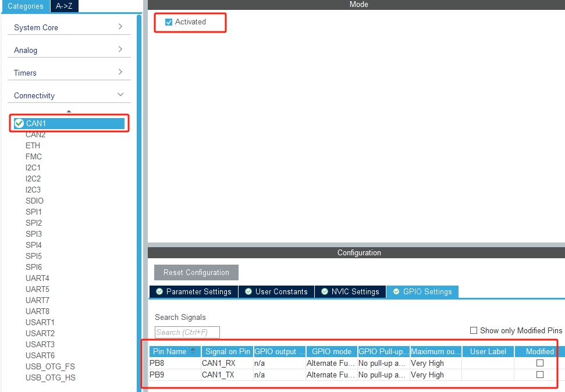Screen dimensions: 565x392
Task: Sort by Pin Name column header
Action: coord(175,351)
